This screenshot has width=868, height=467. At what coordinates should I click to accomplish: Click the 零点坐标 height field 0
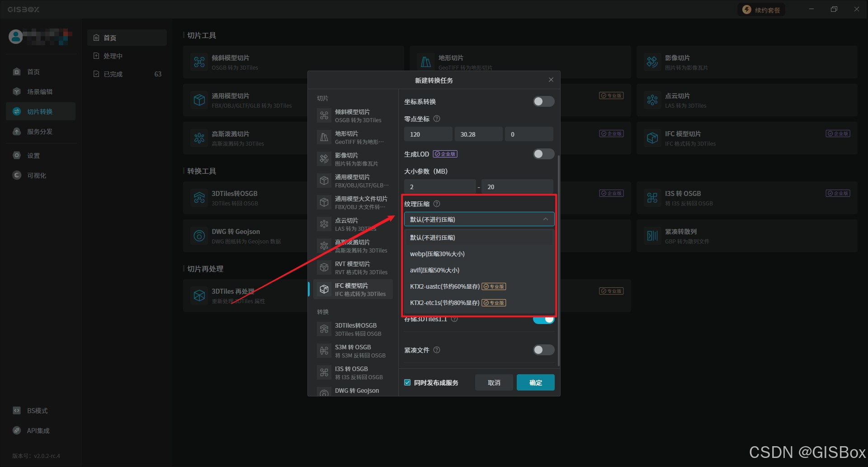529,134
